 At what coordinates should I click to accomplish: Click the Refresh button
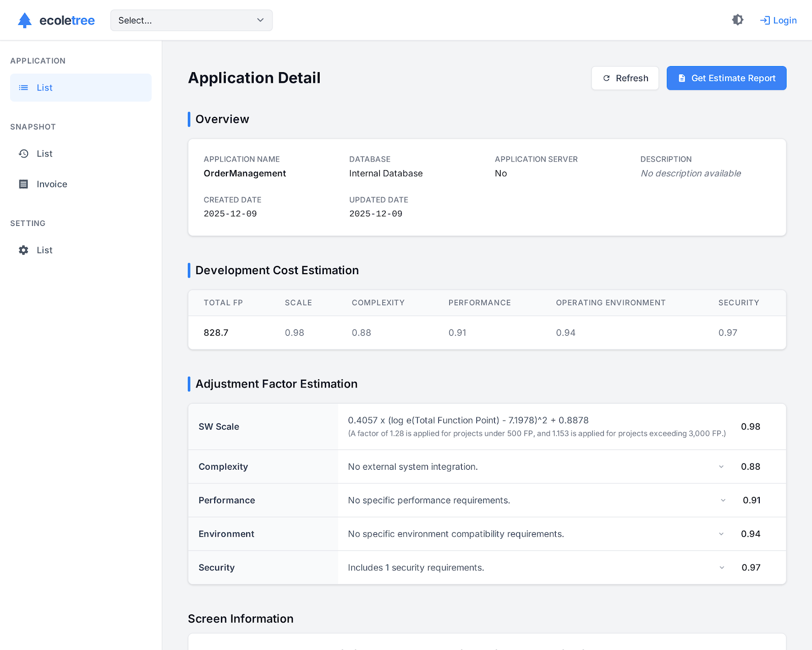pos(625,78)
